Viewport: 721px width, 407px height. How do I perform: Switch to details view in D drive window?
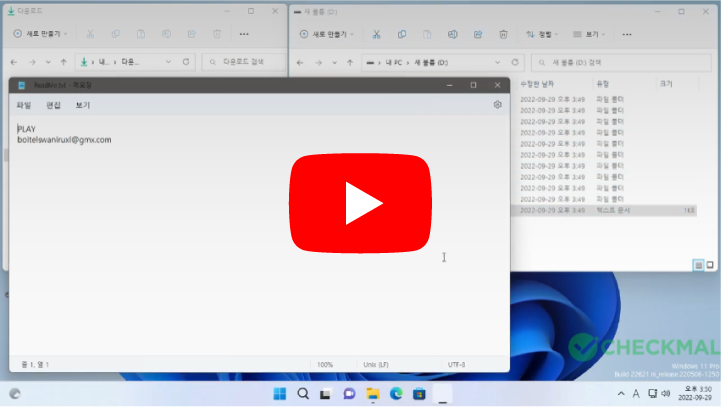coord(698,265)
